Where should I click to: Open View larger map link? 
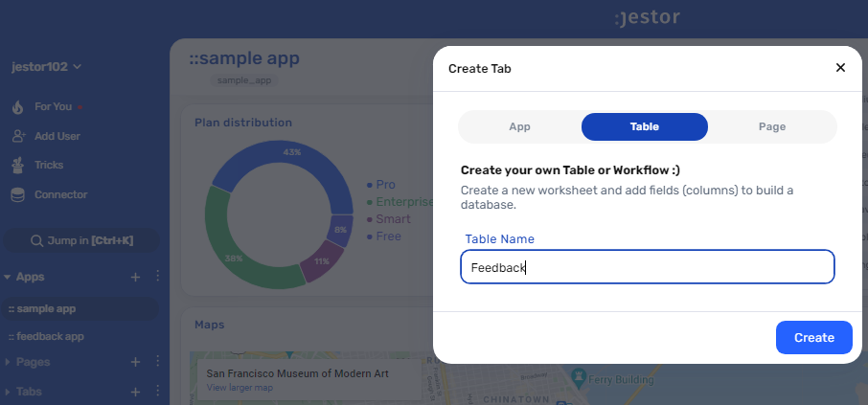(240, 388)
